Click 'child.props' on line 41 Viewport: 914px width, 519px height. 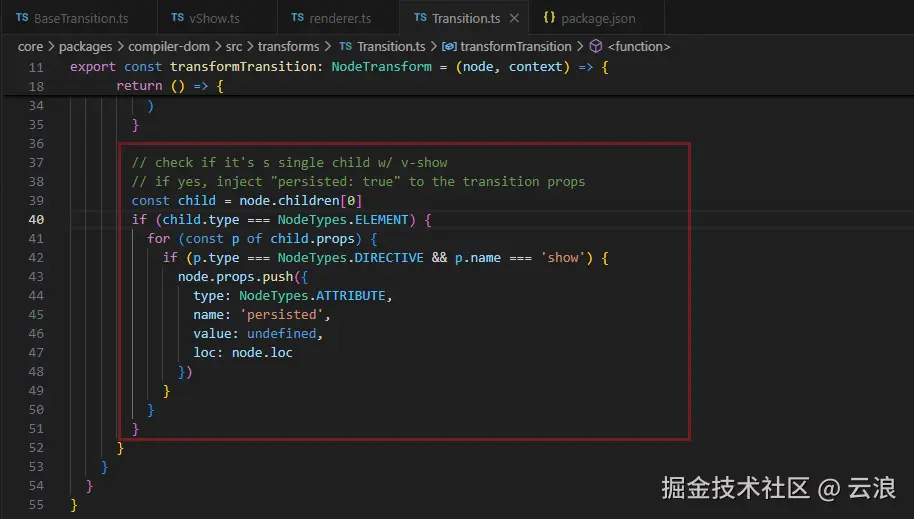click(312, 239)
